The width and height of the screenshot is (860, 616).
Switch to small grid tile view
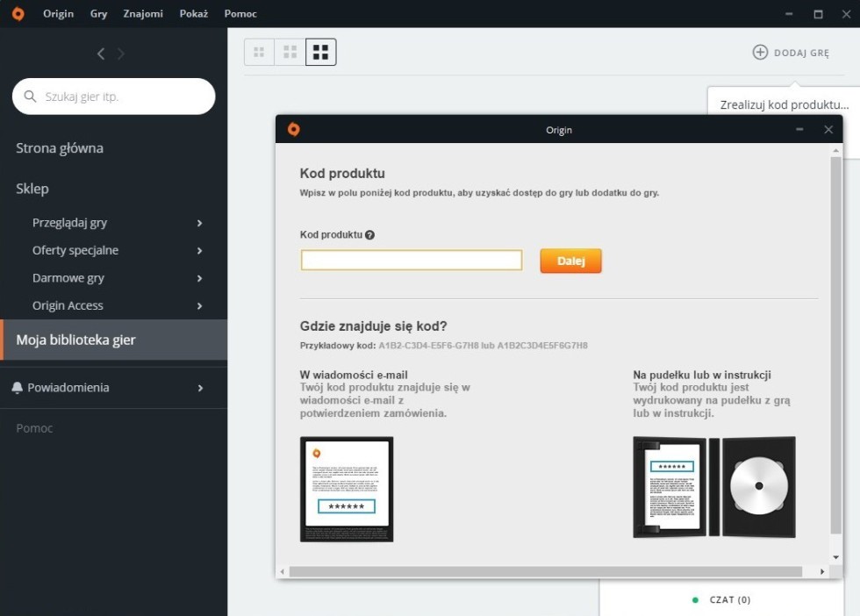[x=259, y=52]
